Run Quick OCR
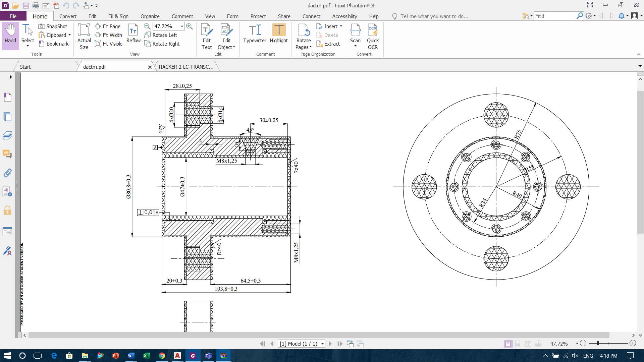Screen dimensions: 644x362 coord(373,36)
